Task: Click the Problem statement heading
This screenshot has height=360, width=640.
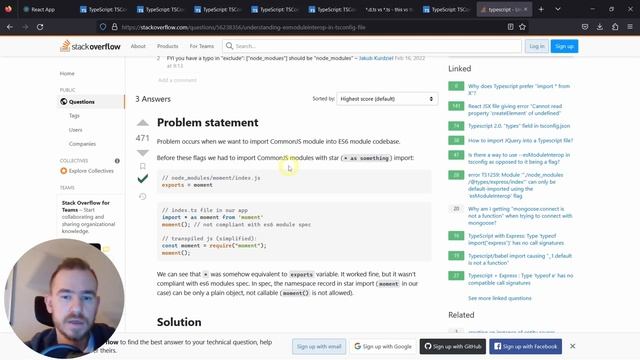Action: [207, 122]
